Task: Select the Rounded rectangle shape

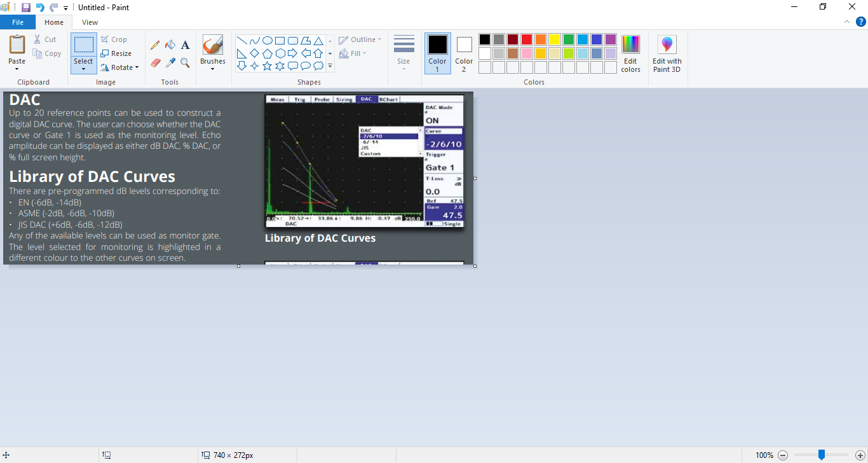Action: tap(293, 40)
